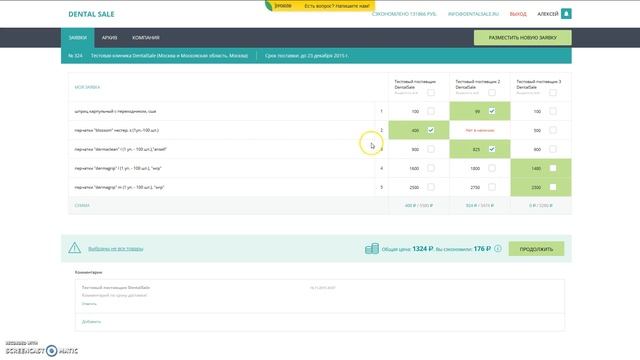Click the coins stack icon near total price
Screen dimensions: 640x360
point(372,249)
